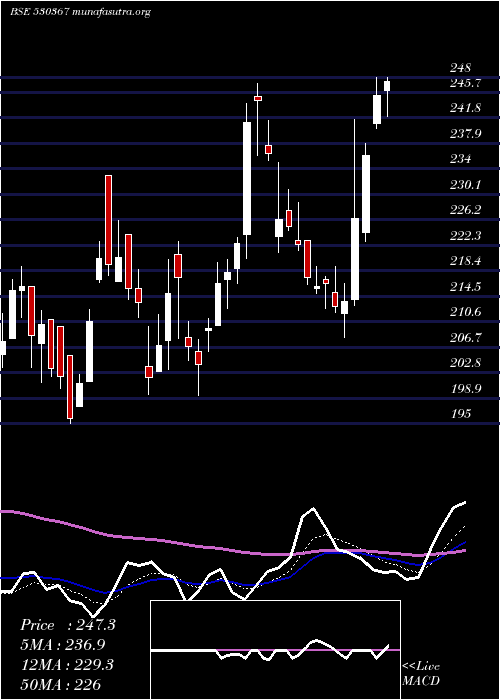Click the 195 price axis label
Image resolution: width=500 pixels, height=700 pixels.
click(460, 414)
